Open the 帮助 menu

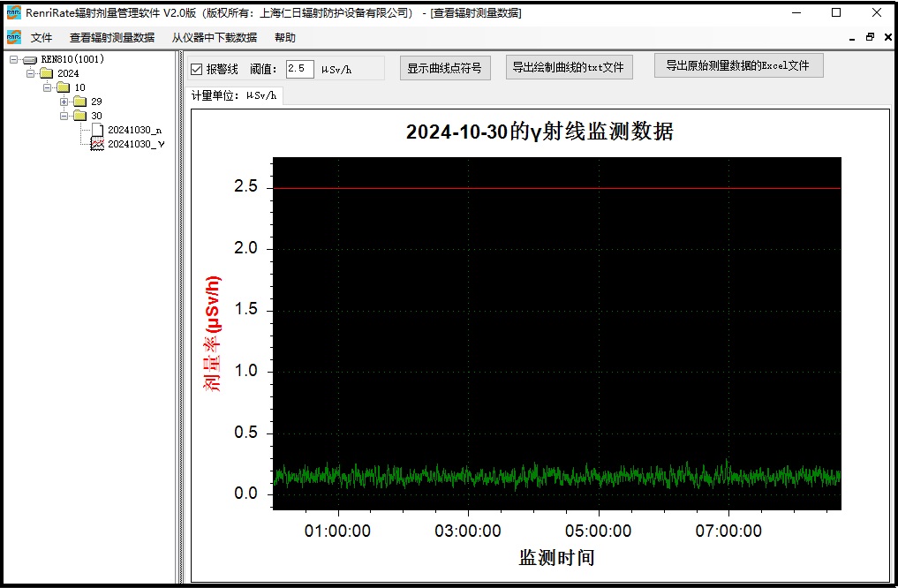point(285,37)
